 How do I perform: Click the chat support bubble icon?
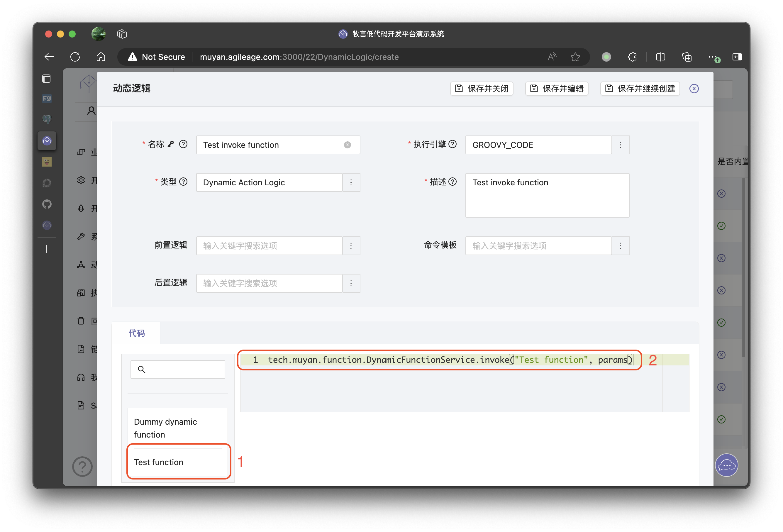coord(726,465)
